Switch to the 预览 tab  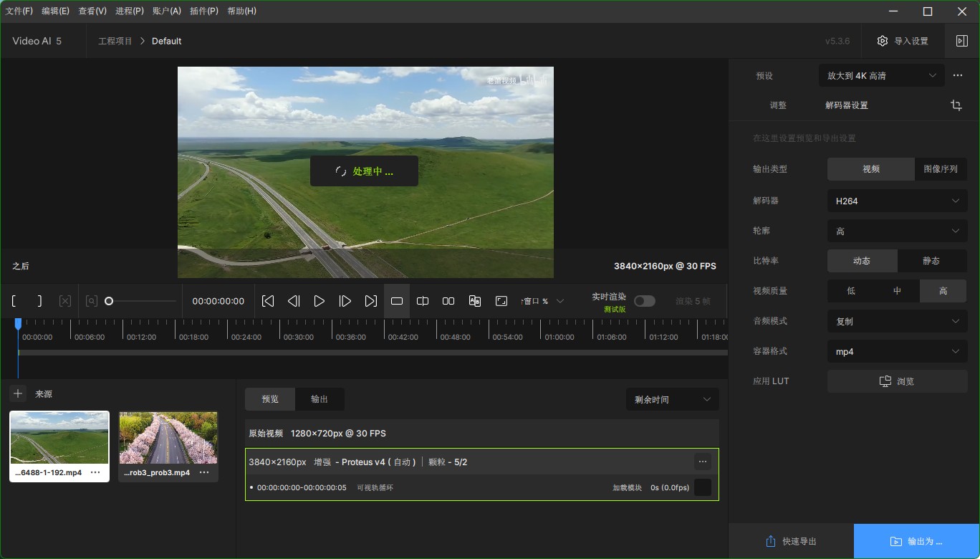[270, 399]
